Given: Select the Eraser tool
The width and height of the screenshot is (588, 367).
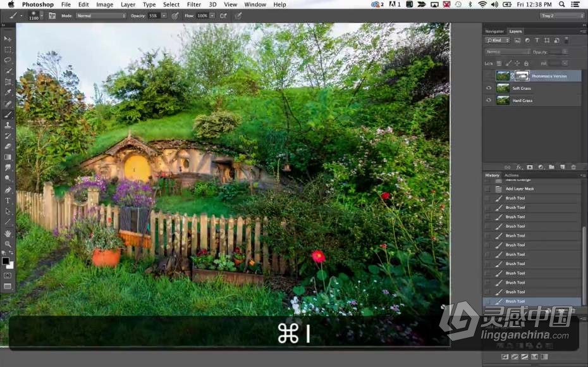Looking at the screenshot, I should [x=8, y=146].
